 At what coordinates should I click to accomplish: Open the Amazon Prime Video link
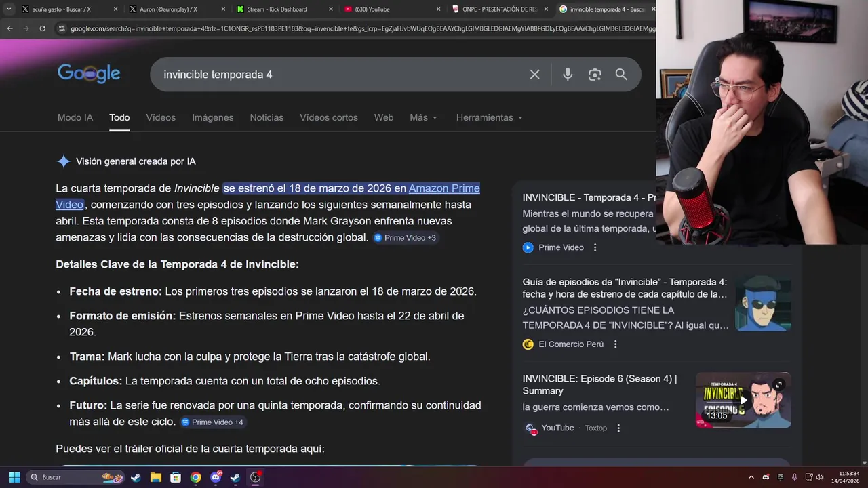coord(444,188)
